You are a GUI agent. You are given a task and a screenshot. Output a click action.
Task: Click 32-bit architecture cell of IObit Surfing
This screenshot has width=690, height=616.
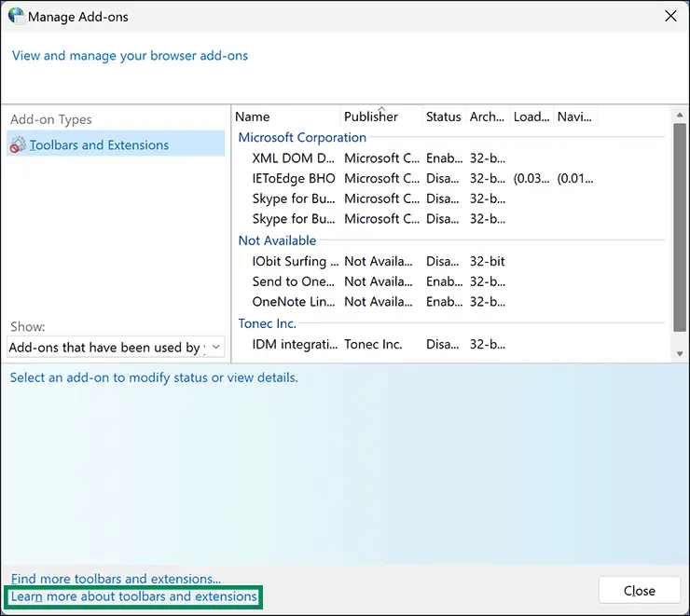pyautogui.click(x=487, y=261)
